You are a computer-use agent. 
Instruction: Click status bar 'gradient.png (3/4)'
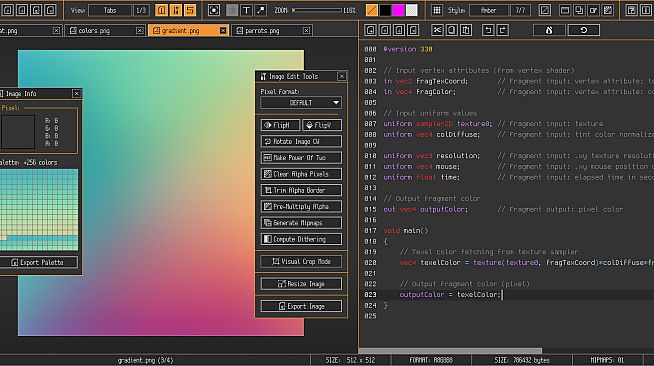(145, 360)
